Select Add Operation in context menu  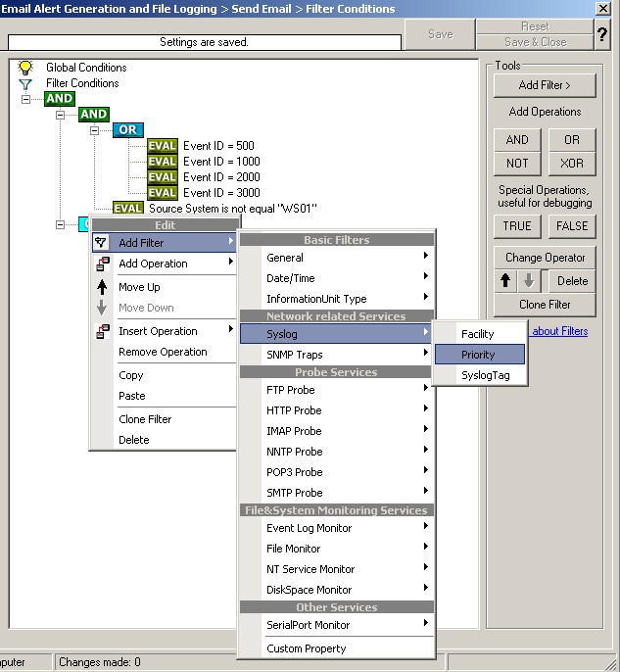point(165,264)
